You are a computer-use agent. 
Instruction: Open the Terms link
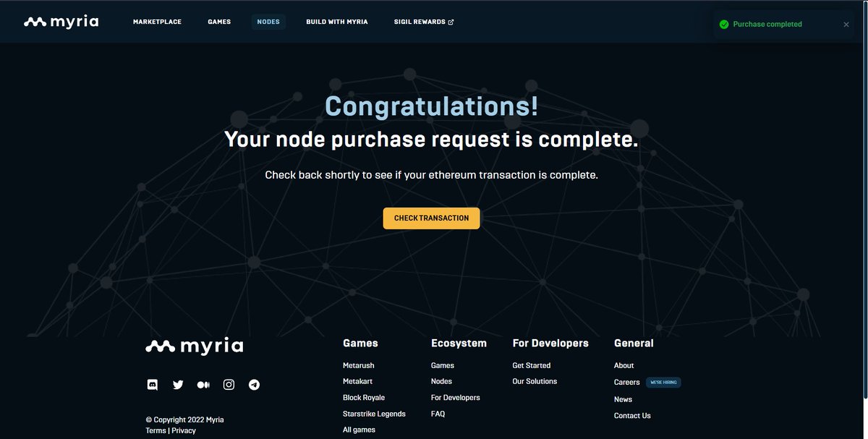tap(156, 430)
